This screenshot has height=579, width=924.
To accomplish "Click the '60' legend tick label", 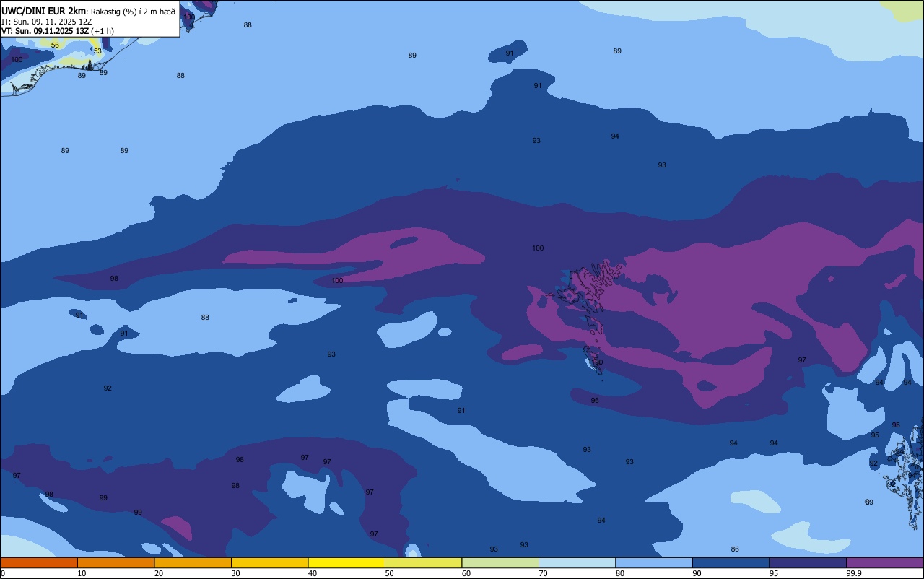I will tap(466, 573).
